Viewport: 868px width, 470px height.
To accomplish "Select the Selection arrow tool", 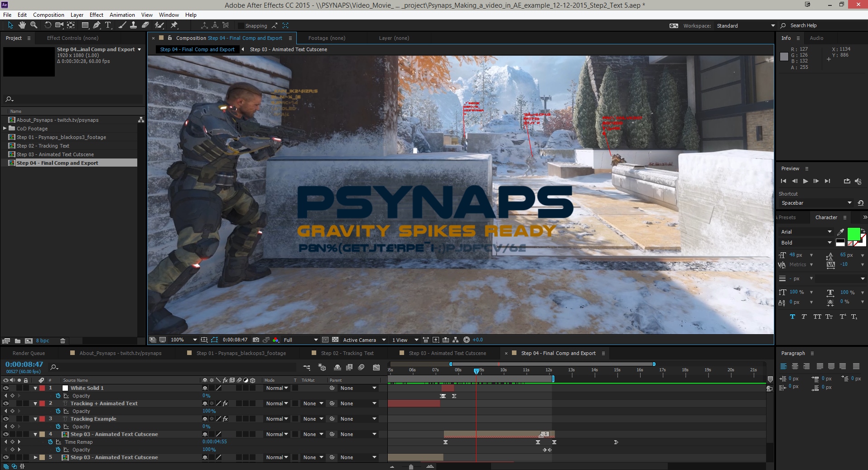I will 10,25.
